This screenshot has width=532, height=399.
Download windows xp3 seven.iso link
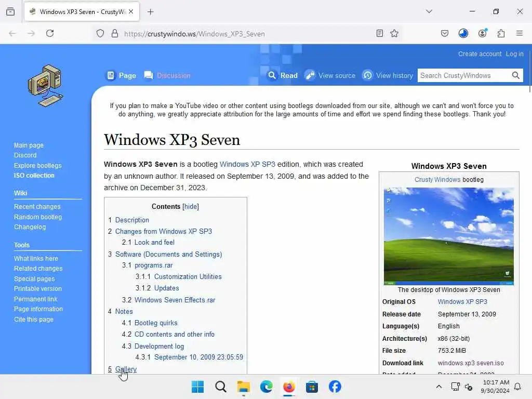tap(471, 363)
